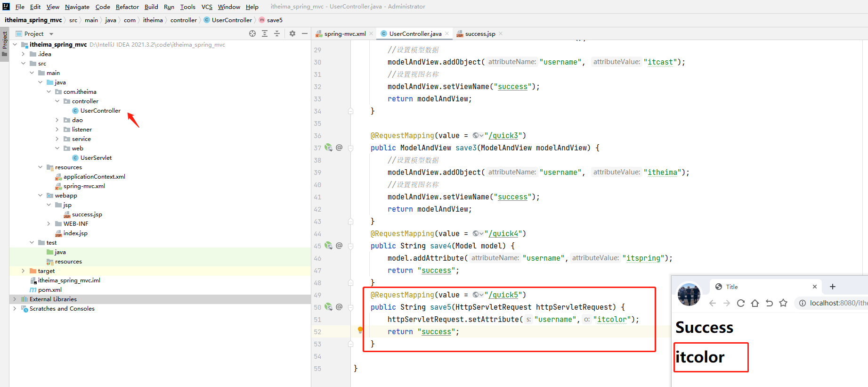Screen dimensions: 868x387
Task: Switch to spring-mvc.xml editor tab
Action: 344,33
